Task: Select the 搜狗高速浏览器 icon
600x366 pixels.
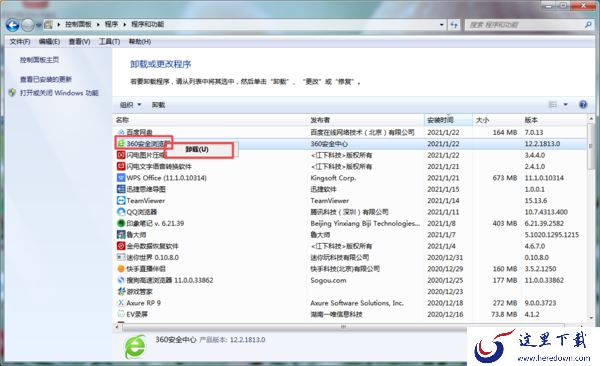Action: coord(121,280)
